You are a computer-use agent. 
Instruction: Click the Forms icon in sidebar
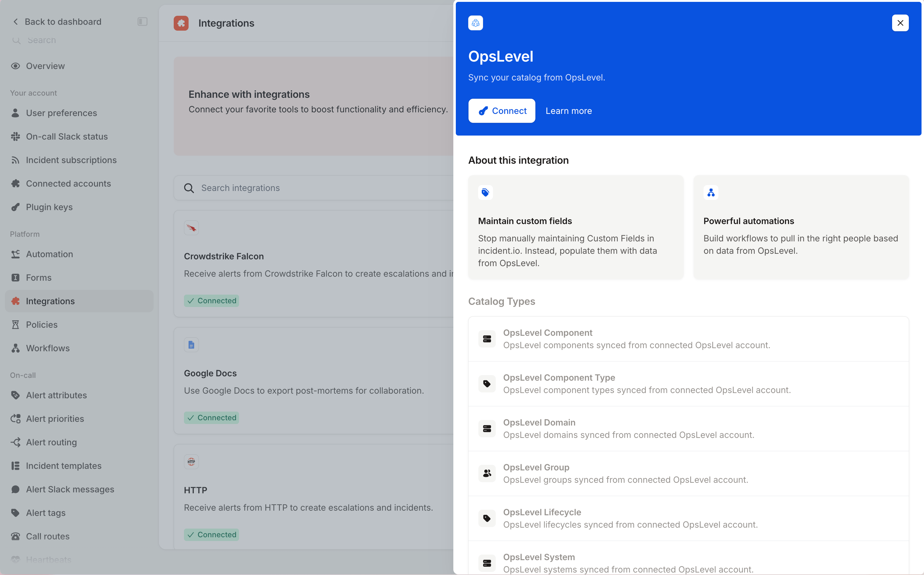click(15, 278)
